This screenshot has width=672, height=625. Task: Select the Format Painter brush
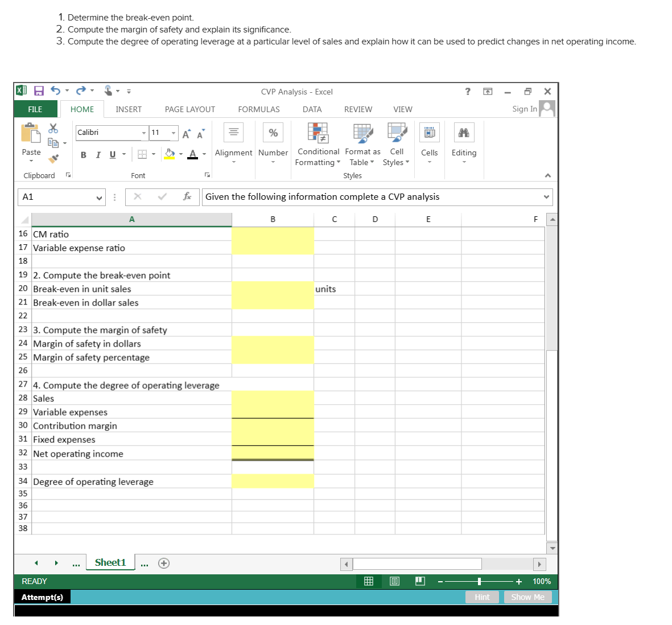point(53,159)
